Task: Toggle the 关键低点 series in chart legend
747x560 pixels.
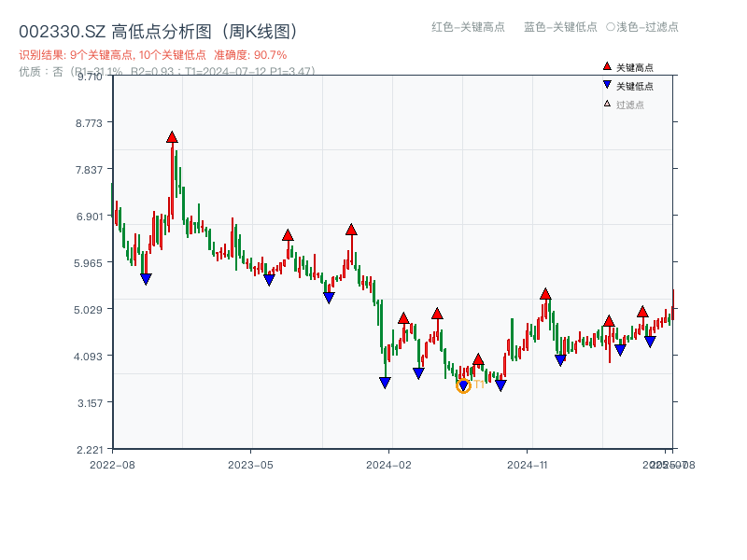Action: pos(628,86)
